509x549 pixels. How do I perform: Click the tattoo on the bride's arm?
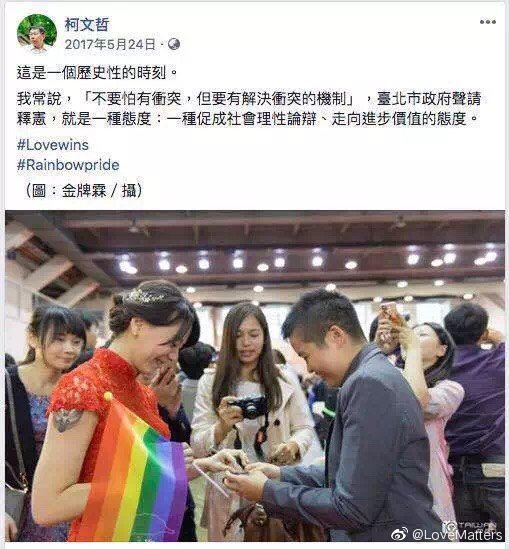pos(67,420)
